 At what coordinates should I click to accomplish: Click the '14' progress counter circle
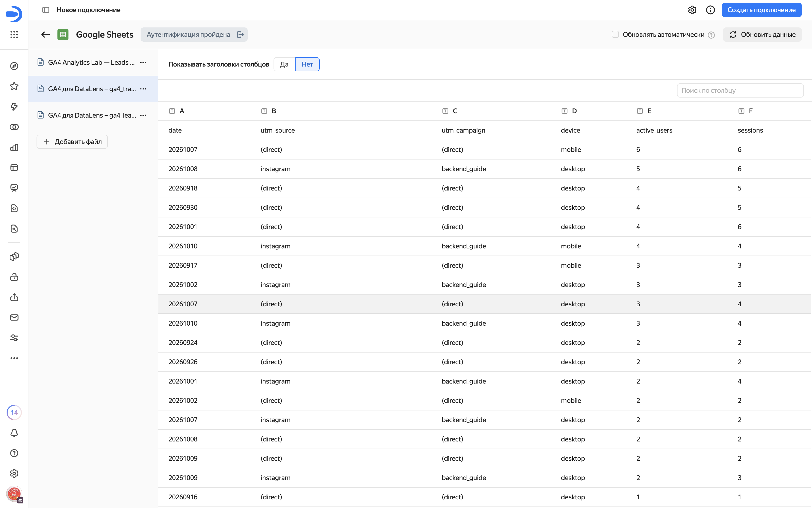point(14,412)
